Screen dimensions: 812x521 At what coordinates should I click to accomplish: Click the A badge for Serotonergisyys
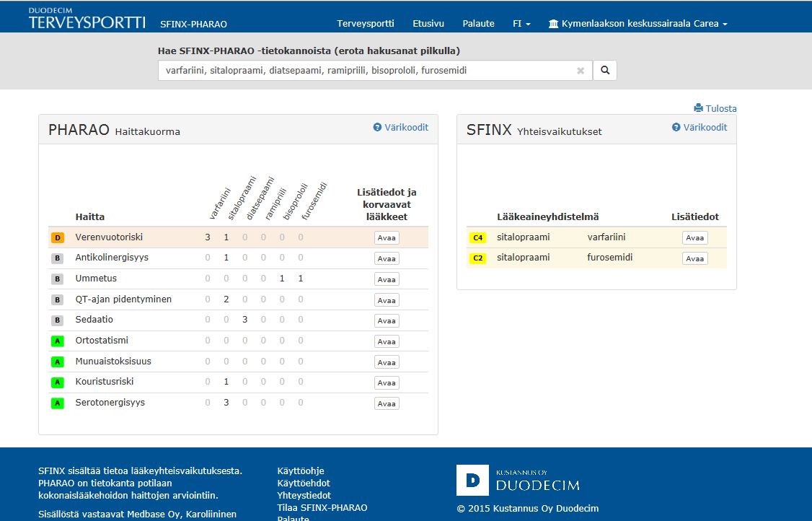[x=58, y=403]
